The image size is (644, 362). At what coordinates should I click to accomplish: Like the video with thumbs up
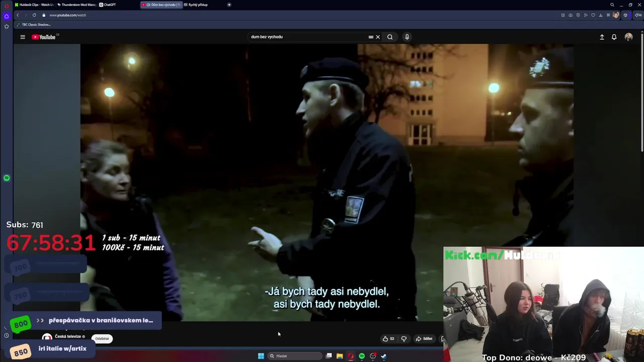point(388,339)
